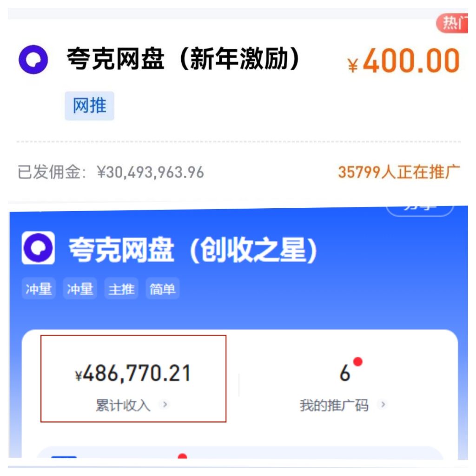Click the Quark purple logo in top card
The width and height of the screenshot is (476, 476).
click(33, 59)
